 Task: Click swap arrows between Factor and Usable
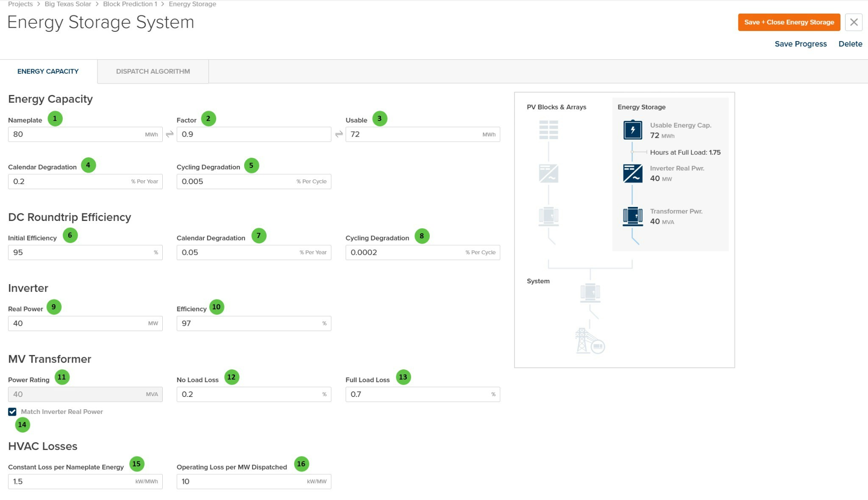[339, 134]
